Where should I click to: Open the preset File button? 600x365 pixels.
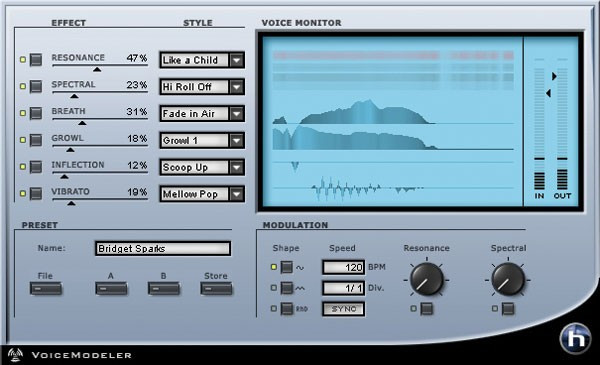click(46, 288)
